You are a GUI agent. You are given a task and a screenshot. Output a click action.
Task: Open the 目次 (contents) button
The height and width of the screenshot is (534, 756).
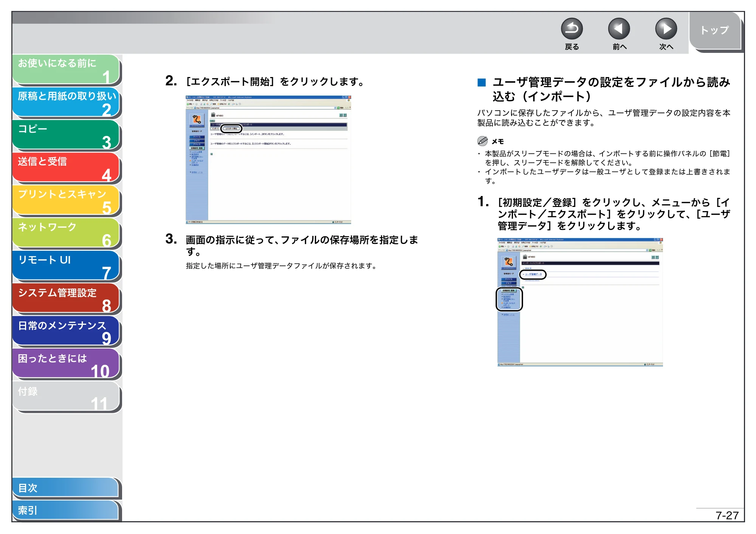click(66, 488)
